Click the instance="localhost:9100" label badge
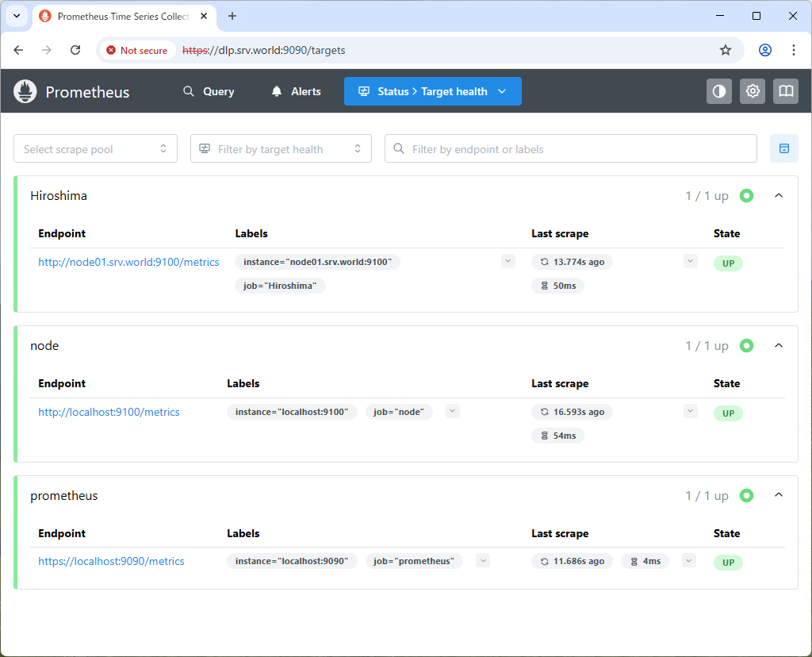 [292, 413]
